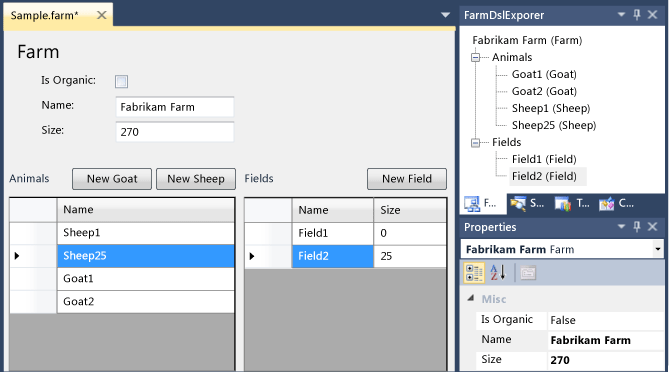Click the farm Size input field
Image resolution: width=669 pixels, height=372 pixels.
[175, 132]
